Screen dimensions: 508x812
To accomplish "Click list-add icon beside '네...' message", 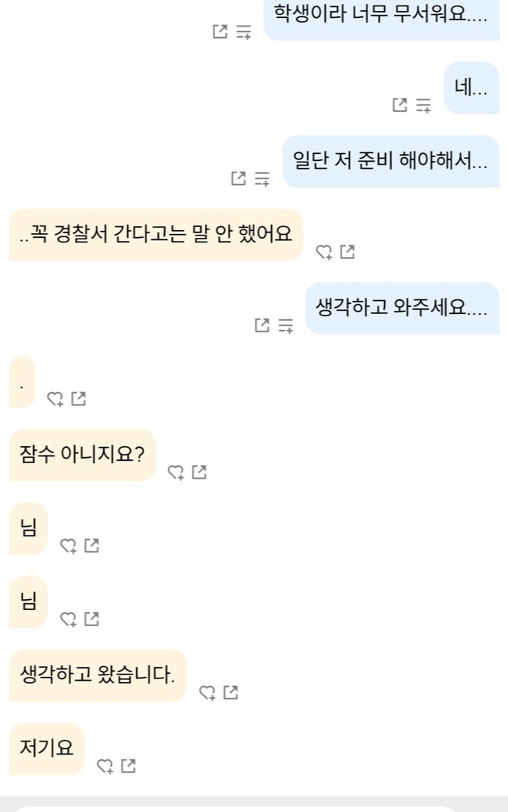I will point(423,105).
